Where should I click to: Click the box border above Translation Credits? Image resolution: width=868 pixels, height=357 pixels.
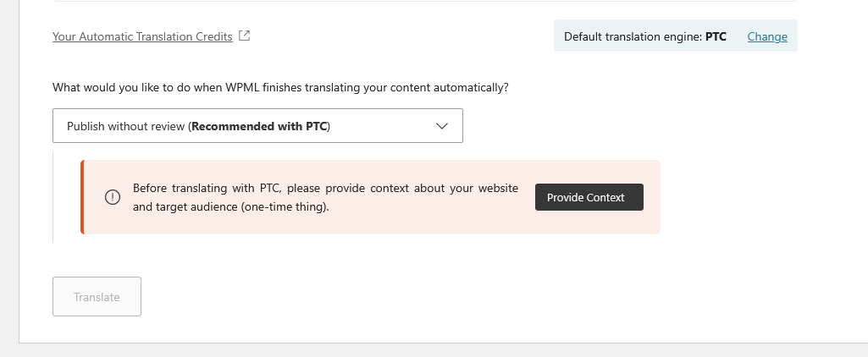(424, 1)
